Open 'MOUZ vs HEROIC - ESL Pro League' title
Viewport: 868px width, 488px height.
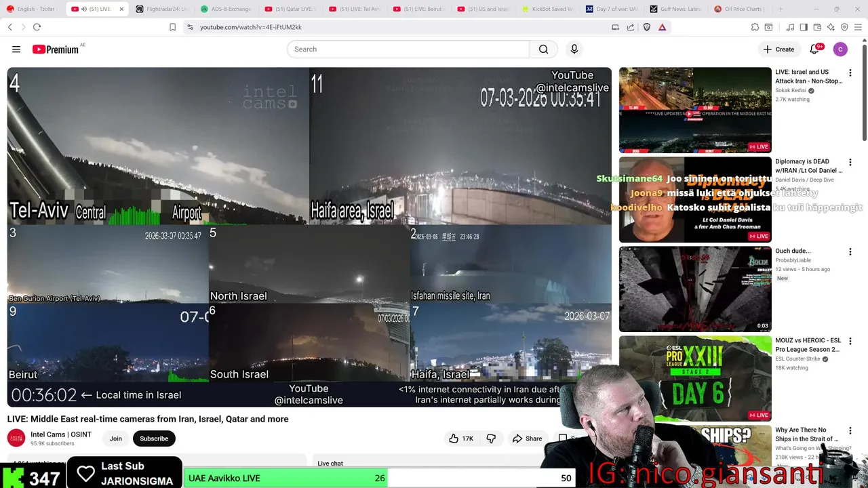pyautogui.click(x=808, y=345)
